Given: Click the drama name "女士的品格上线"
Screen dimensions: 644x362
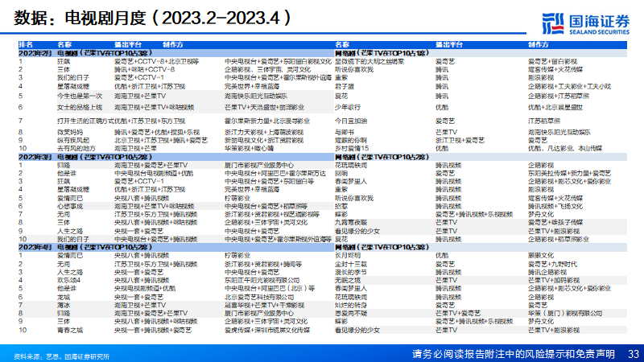Looking at the screenshot, I should 80,107.
